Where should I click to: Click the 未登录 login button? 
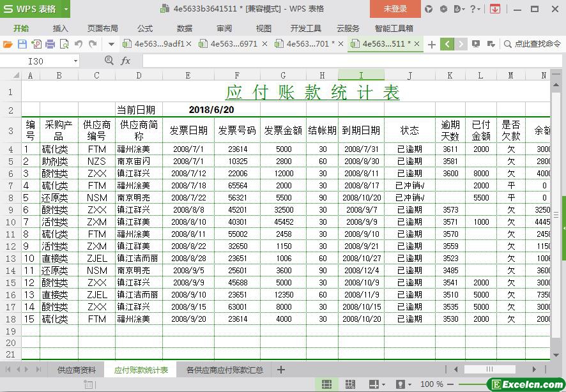pyautogui.click(x=395, y=9)
